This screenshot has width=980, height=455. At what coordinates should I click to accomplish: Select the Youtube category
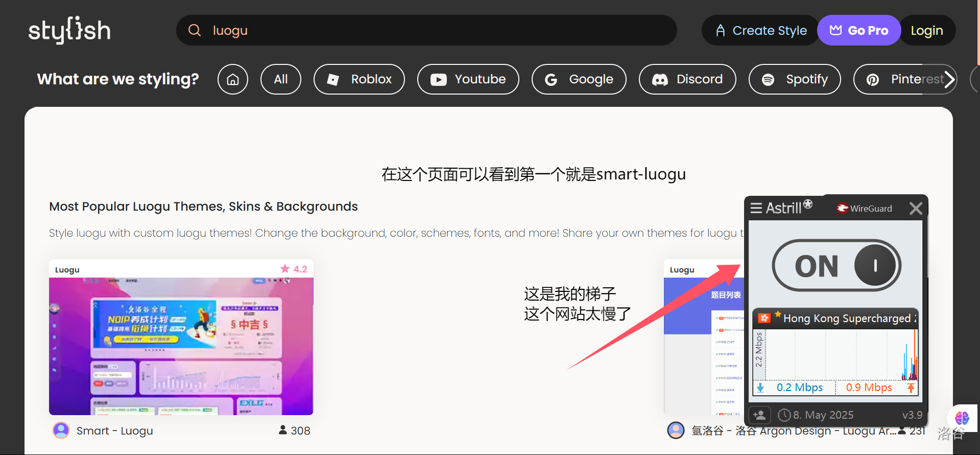click(468, 79)
